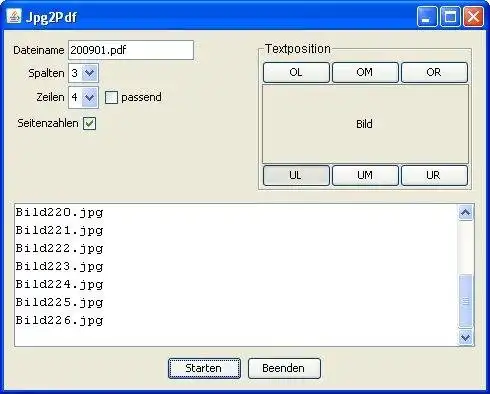Select the UL text position button

pyautogui.click(x=296, y=175)
